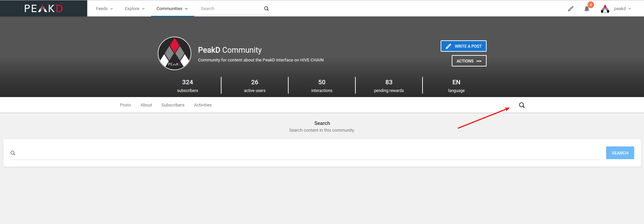The image size is (644, 224).
Task: Open the Feeds dropdown menu
Action: coord(104,9)
